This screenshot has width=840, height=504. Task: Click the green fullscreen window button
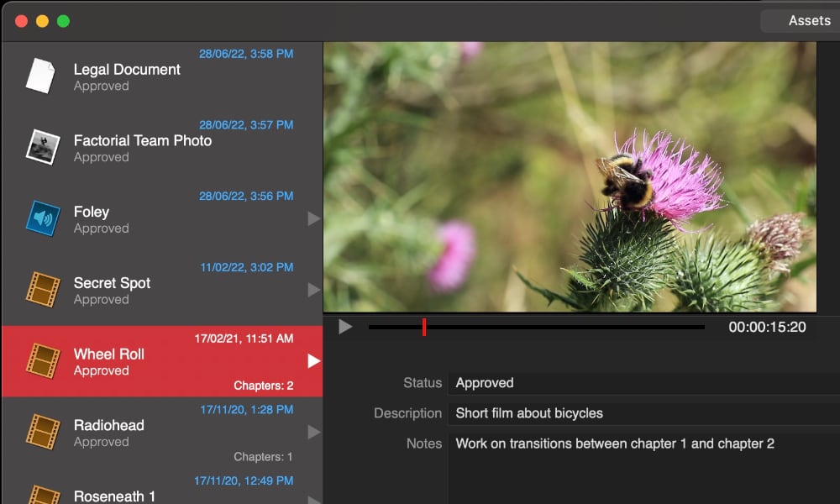point(63,21)
